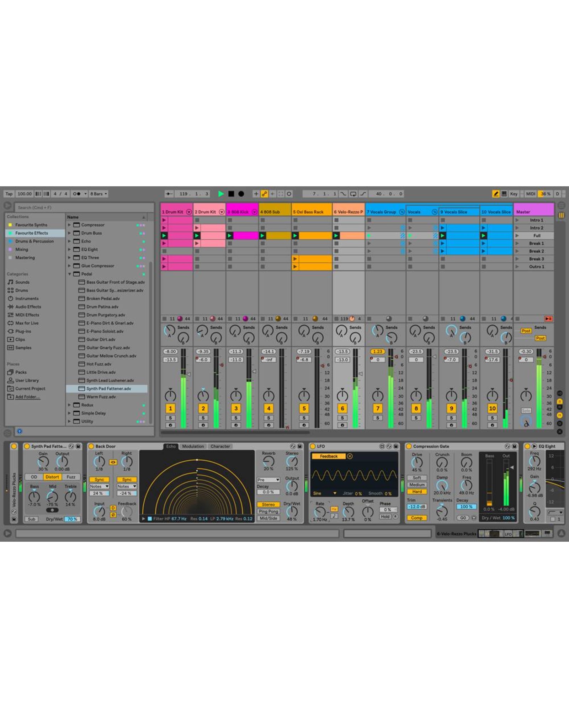Image resolution: width=569 pixels, height=728 pixels.
Task: Open the Sounds category in browser
Action: point(22,282)
